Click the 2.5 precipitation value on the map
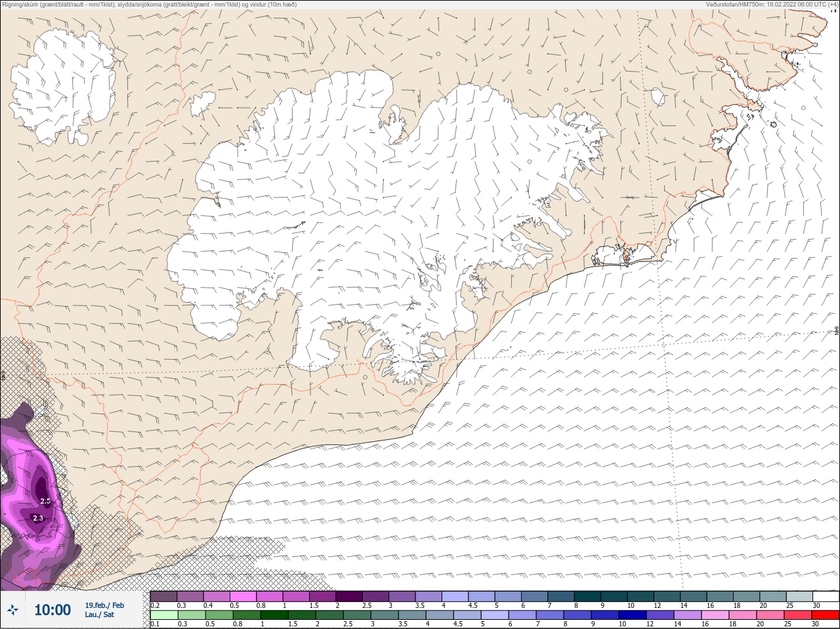 (x=45, y=501)
